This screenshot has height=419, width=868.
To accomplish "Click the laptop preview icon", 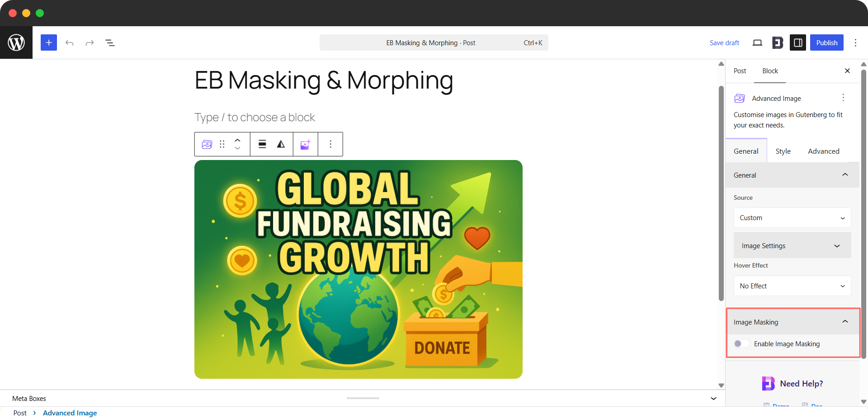I will [757, 42].
